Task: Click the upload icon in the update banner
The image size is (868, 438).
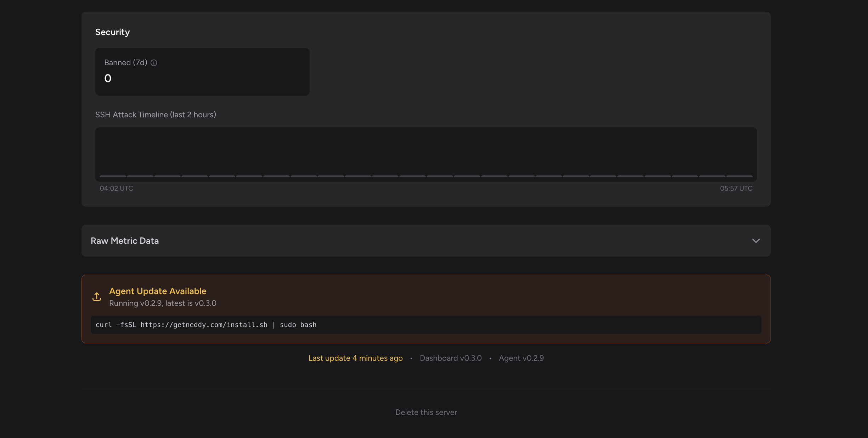Action: (97, 297)
